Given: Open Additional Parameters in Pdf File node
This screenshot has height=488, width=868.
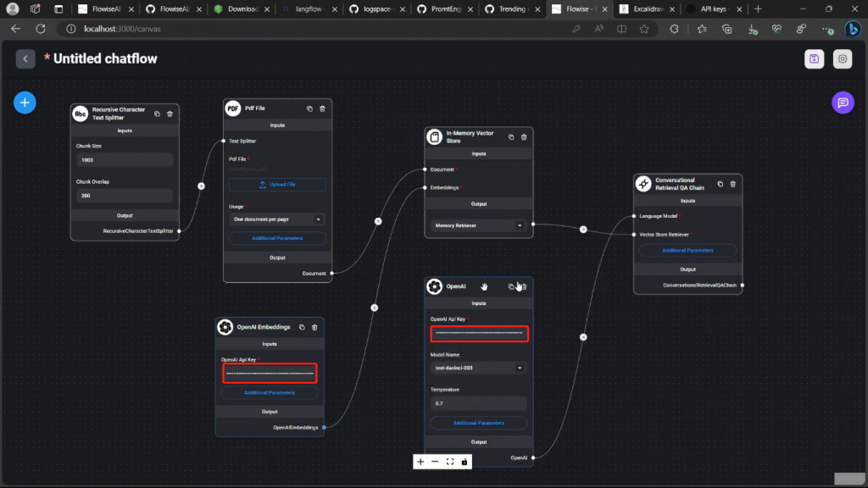Looking at the screenshot, I should click(277, 238).
